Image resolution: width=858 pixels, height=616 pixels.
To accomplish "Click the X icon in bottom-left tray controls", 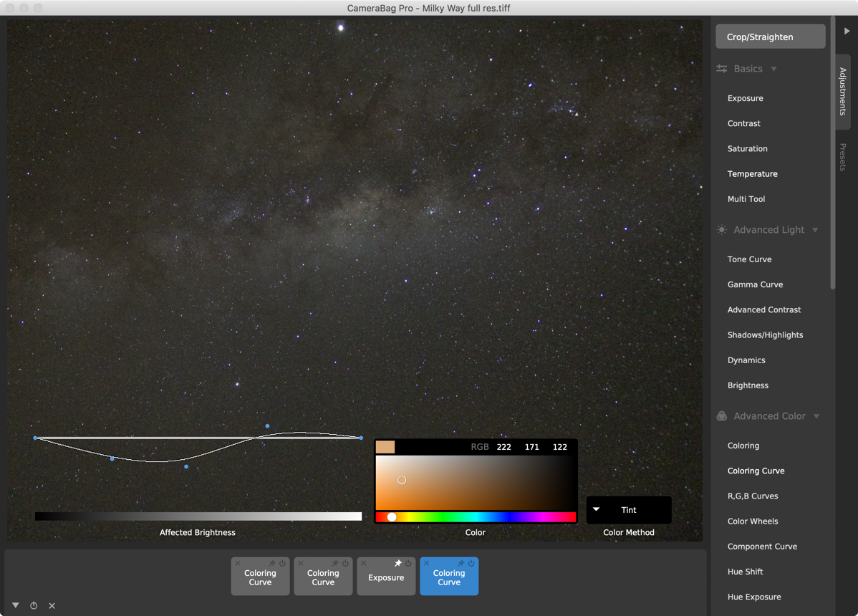I will tap(52, 606).
